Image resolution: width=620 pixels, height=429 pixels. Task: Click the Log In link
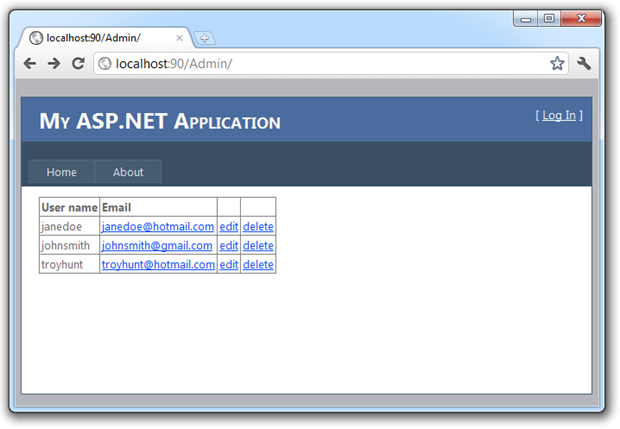[559, 115]
